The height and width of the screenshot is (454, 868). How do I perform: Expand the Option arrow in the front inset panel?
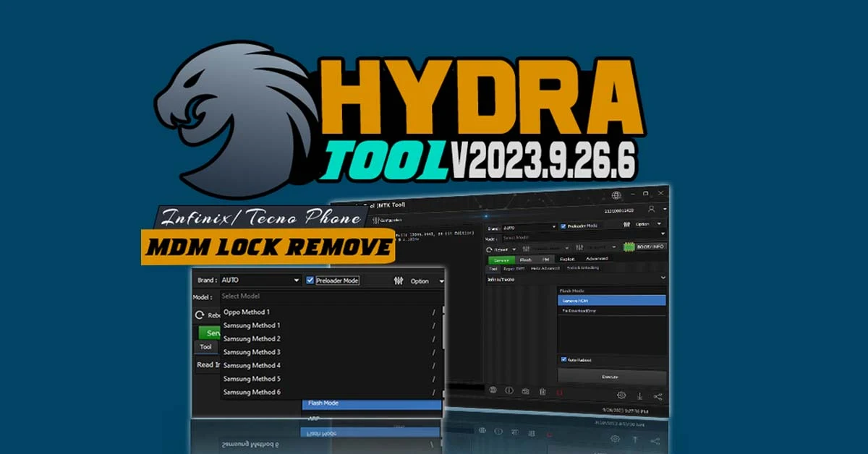coord(441,281)
